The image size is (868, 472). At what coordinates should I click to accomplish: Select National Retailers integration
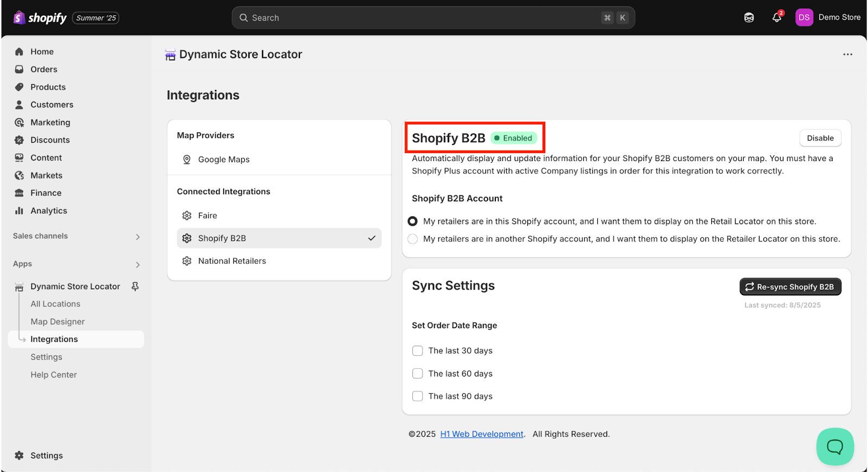click(x=279, y=261)
